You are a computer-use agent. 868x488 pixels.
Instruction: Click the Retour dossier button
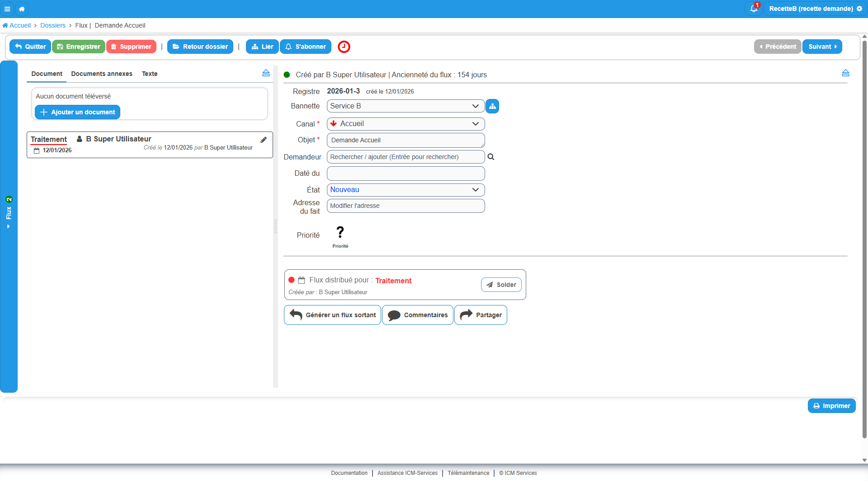tap(200, 47)
